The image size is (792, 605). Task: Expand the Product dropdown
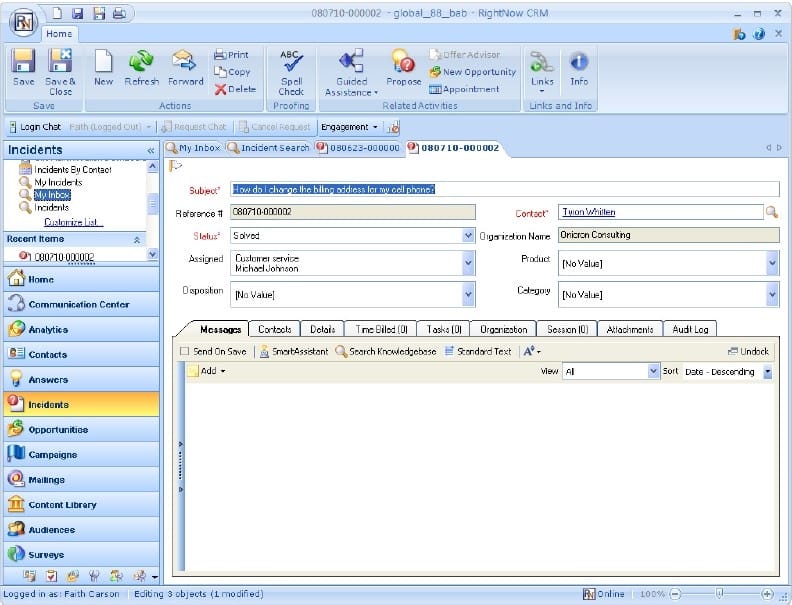pyautogui.click(x=771, y=263)
